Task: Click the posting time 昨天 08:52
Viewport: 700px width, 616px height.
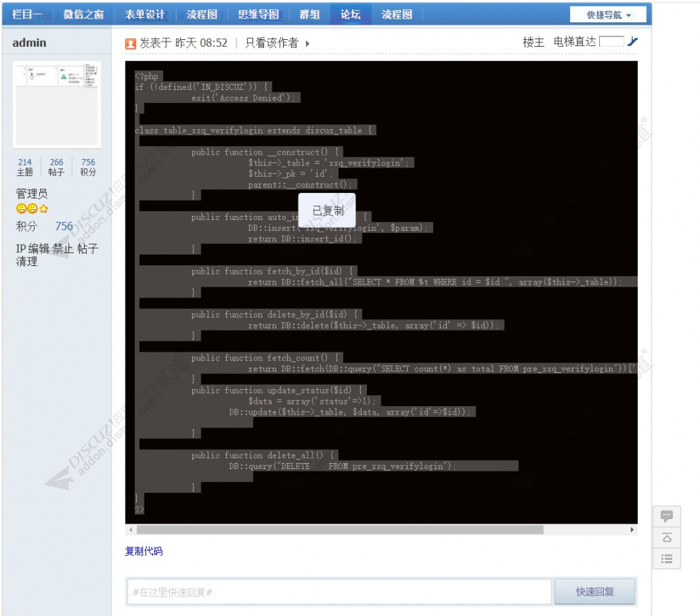Action: (x=202, y=43)
